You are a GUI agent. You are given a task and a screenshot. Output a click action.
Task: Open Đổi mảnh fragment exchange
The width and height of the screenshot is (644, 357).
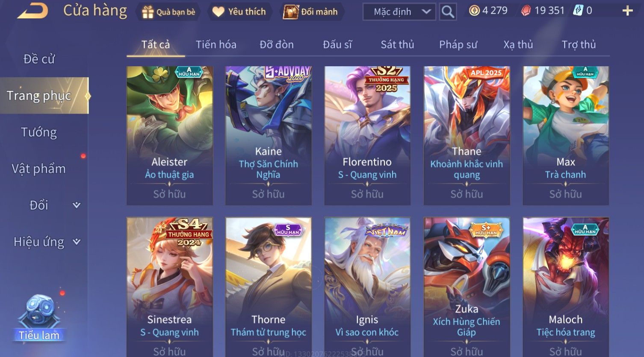pyautogui.click(x=291, y=12)
